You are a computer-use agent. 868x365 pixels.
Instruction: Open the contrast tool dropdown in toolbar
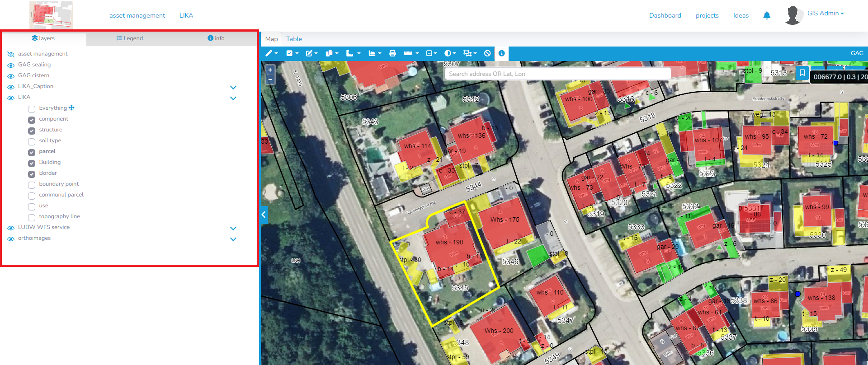click(450, 53)
